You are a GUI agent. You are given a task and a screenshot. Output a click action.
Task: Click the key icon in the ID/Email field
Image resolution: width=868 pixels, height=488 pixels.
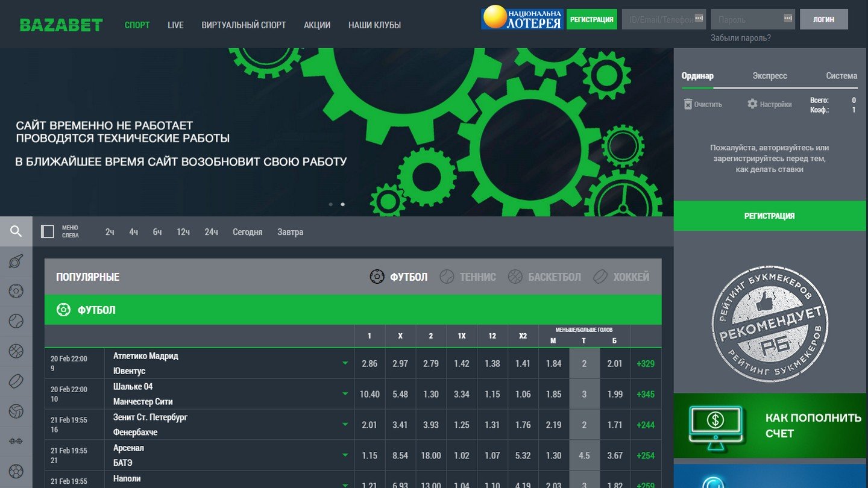699,18
